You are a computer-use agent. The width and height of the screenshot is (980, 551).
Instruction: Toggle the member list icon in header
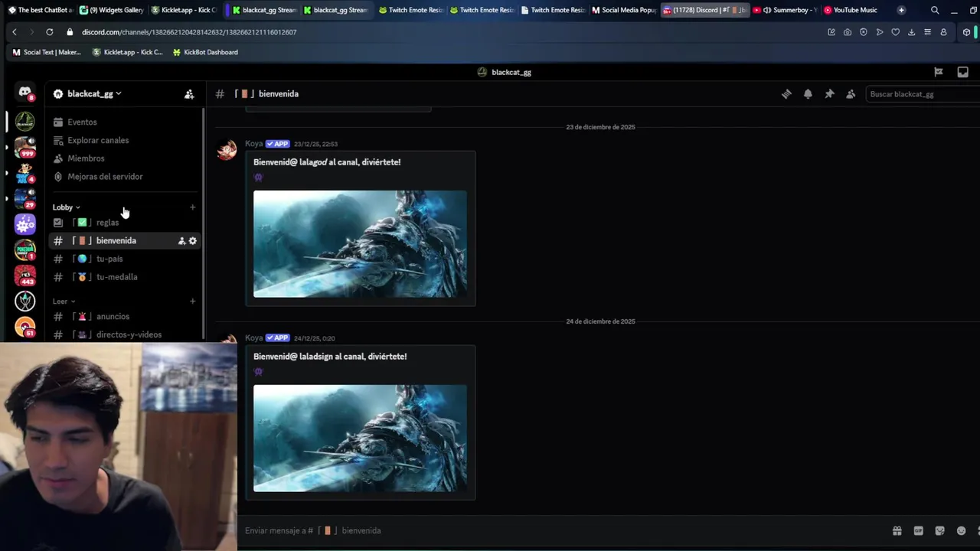pyautogui.click(x=851, y=94)
